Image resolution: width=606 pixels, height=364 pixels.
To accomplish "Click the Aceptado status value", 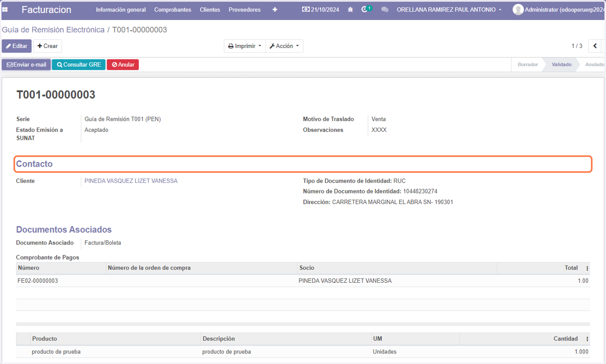I will click(96, 130).
